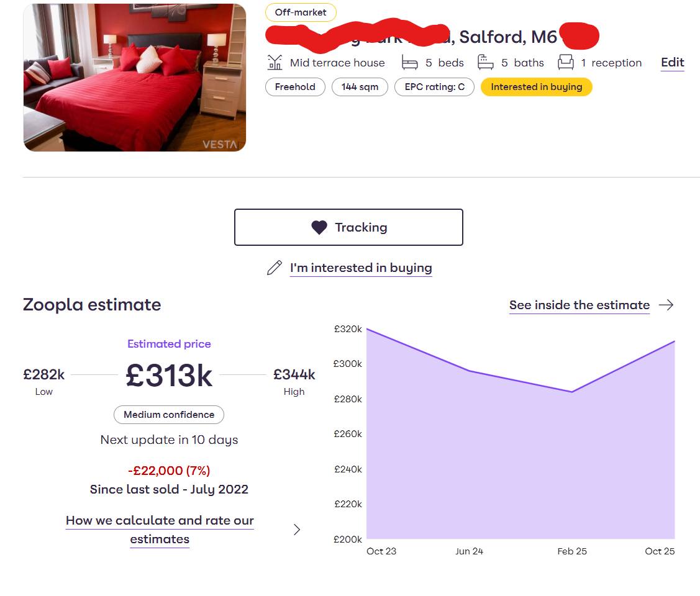Click the bed icon beside 5 beds
The image size is (700, 596).
(409, 62)
